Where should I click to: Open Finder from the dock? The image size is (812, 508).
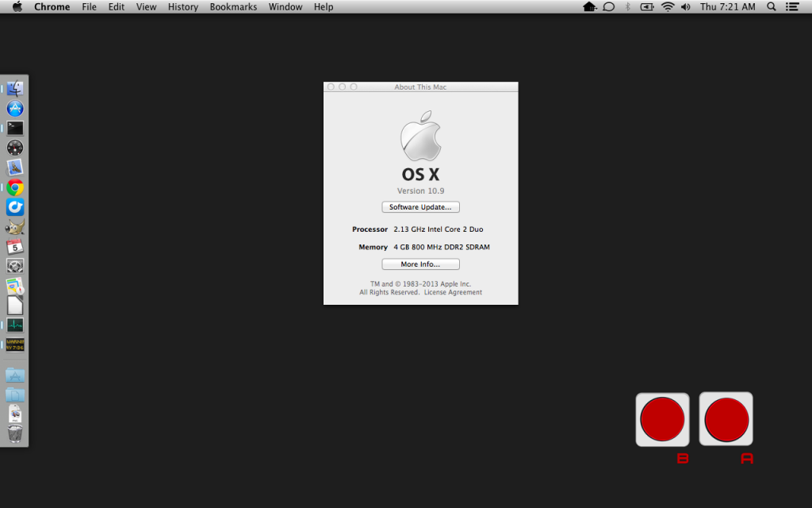click(x=15, y=89)
